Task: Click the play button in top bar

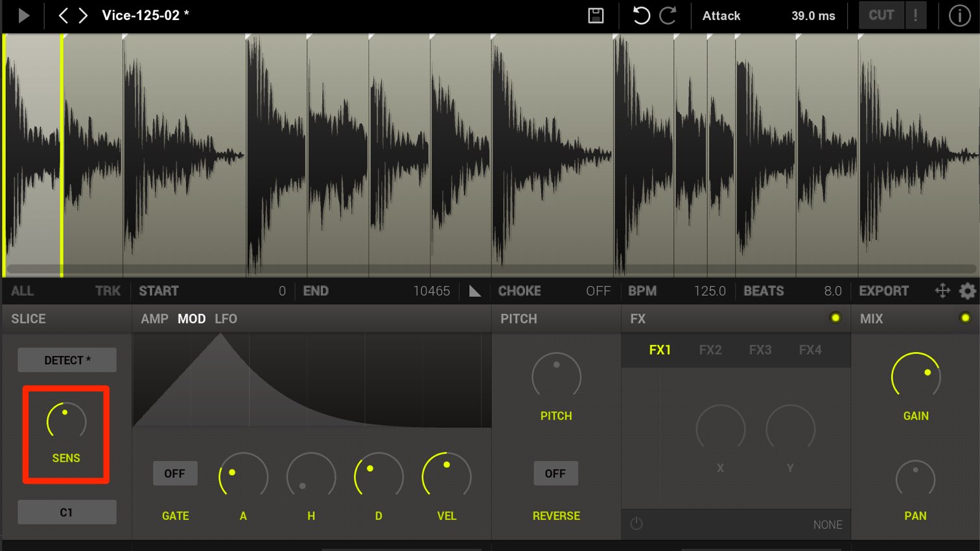Action: [24, 16]
